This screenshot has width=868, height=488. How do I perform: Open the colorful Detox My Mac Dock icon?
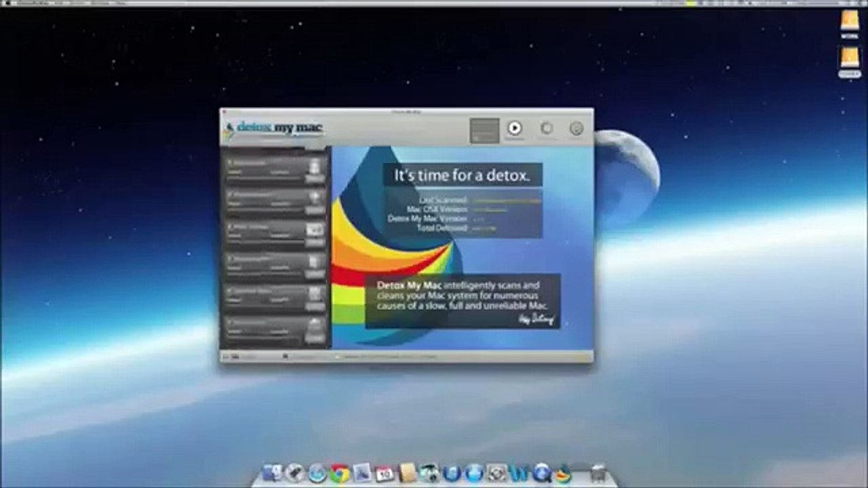564,473
